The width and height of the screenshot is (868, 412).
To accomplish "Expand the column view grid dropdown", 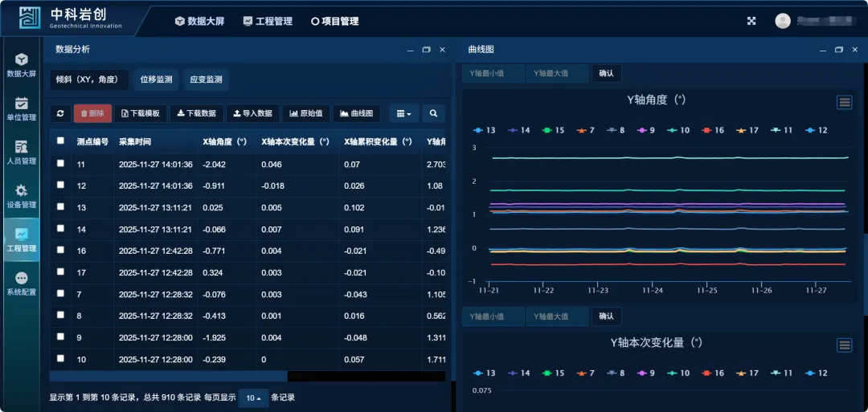I will coord(403,114).
